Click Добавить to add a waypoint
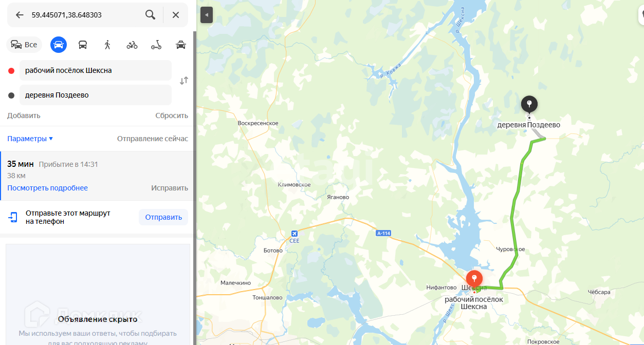The height and width of the screenshot is (345, 644). [24, 116]
